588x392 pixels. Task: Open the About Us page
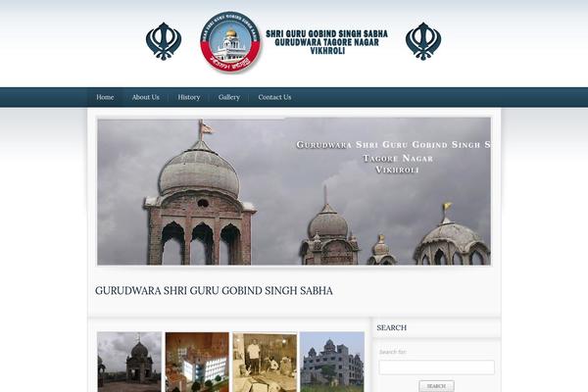coord(145,97)
